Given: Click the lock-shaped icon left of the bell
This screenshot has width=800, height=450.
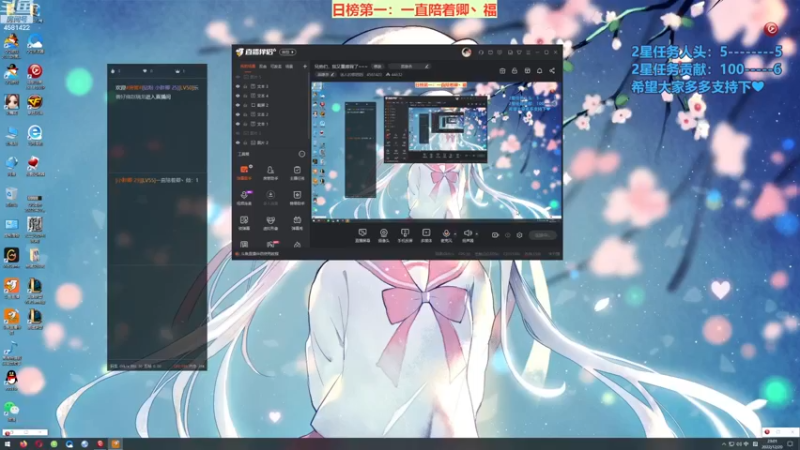Looking at the screenshot, I should click(x=514, y=70).
